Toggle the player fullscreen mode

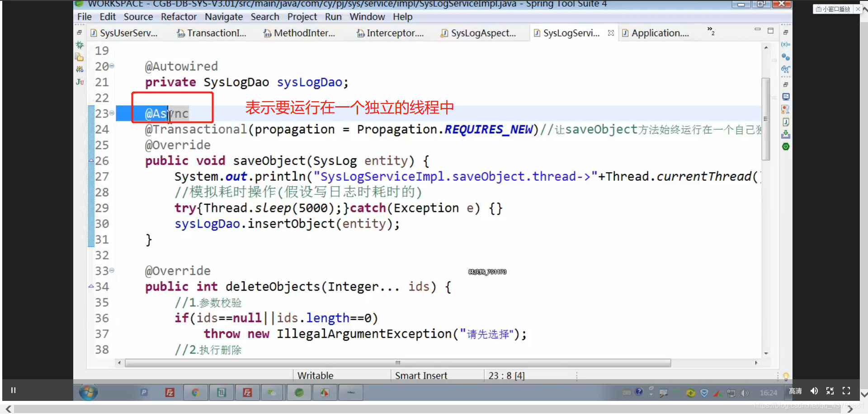(x=846, y=391)
